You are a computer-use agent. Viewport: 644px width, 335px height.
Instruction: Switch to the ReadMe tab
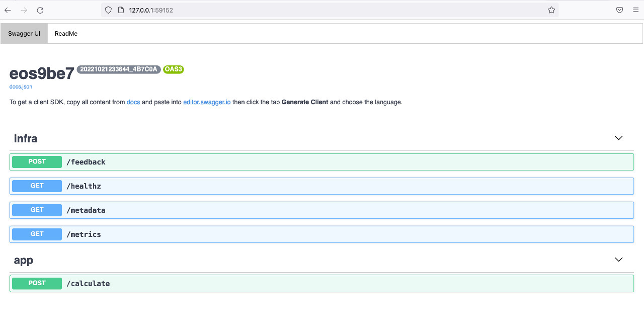pos(66,33)
